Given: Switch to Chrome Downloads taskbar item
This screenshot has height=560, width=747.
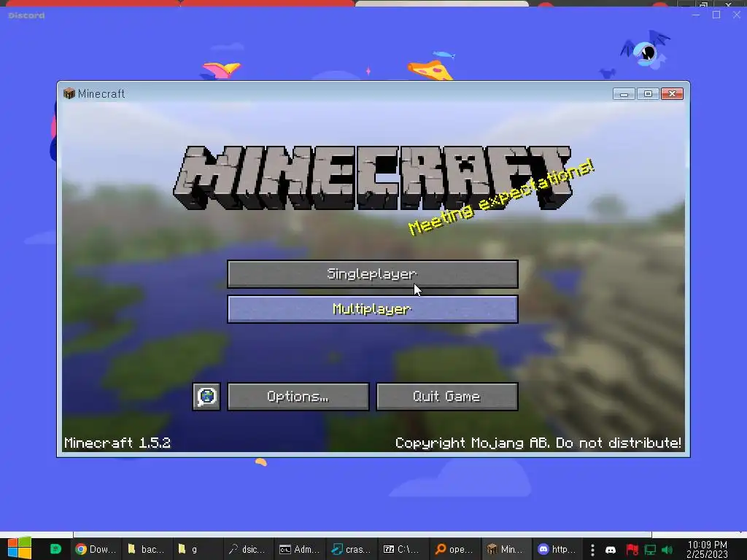Looking at the screenshot, I should pos(96,549).
